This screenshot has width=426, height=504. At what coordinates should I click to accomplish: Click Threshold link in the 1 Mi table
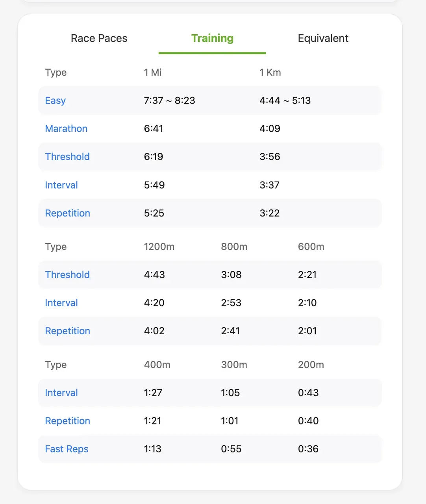(67, 157)
